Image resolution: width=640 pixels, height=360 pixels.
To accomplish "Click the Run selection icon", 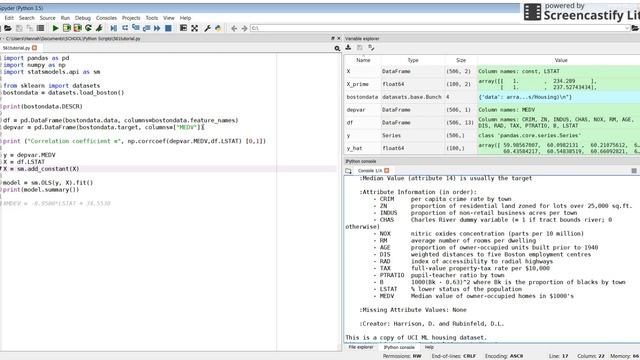I will (99, 28).
